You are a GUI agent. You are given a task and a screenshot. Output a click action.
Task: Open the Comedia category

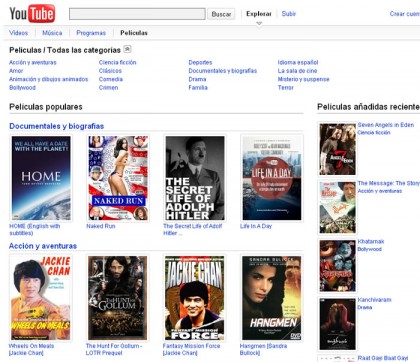click(x=111, y=79)
